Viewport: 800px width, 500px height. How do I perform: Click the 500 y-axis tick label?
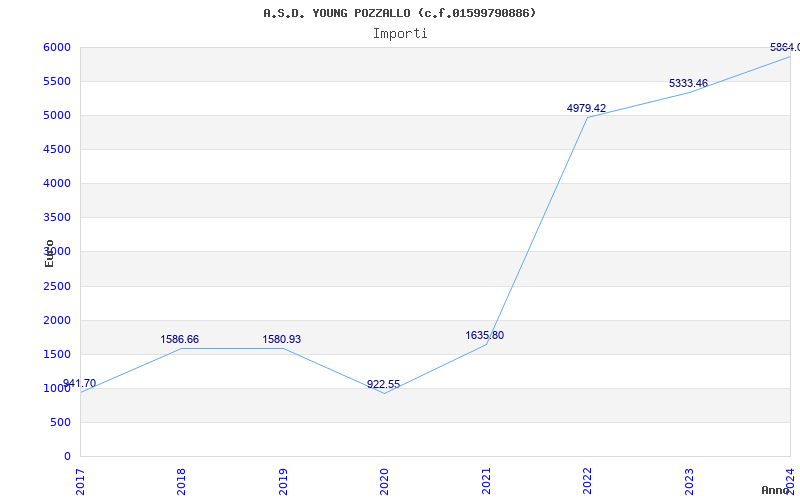click(61, 422)
